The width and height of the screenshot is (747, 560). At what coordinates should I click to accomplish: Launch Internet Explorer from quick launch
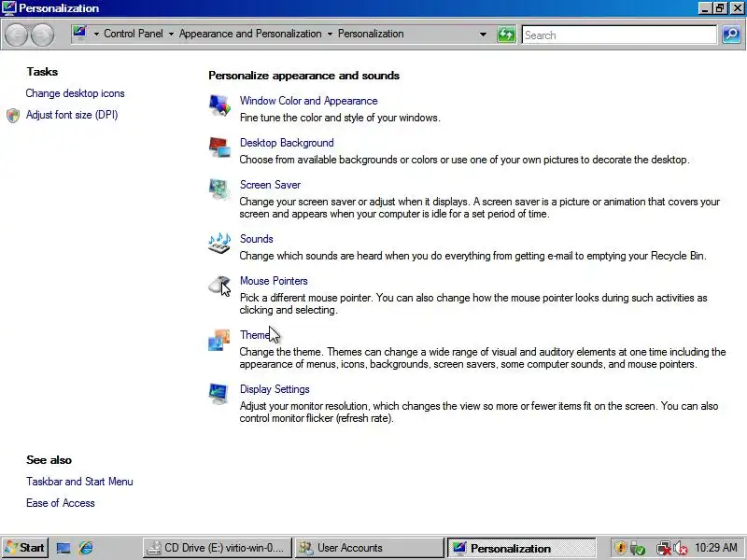point(86,548)
